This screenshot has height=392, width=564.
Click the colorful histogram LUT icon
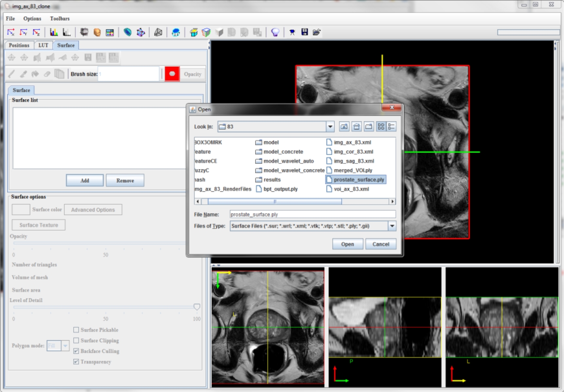(x=53, y=32)
